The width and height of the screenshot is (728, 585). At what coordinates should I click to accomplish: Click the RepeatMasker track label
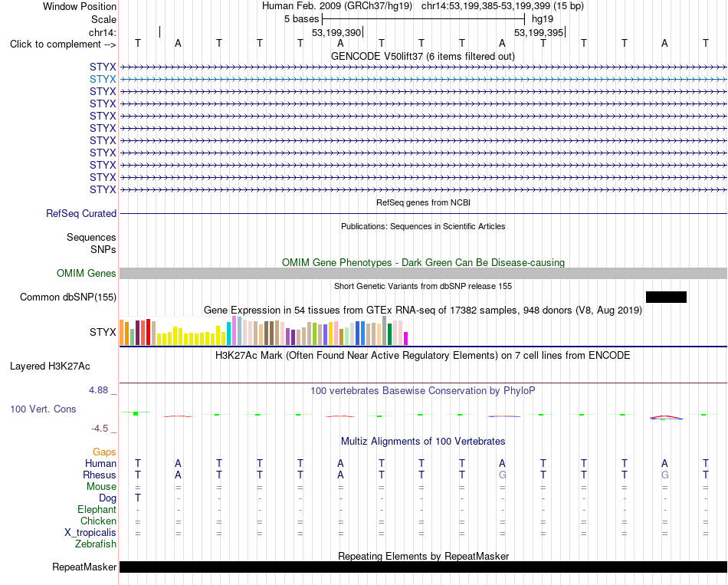point(84,567)
